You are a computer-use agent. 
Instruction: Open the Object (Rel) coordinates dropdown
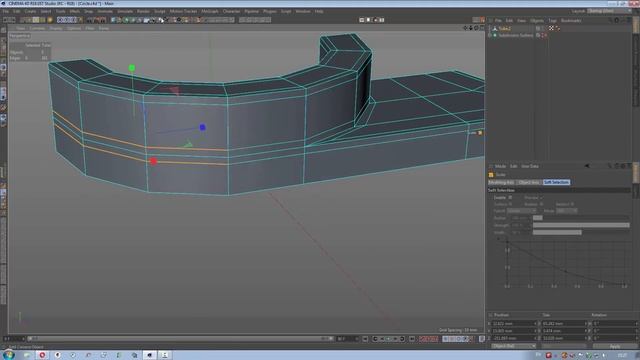(513, 346)
